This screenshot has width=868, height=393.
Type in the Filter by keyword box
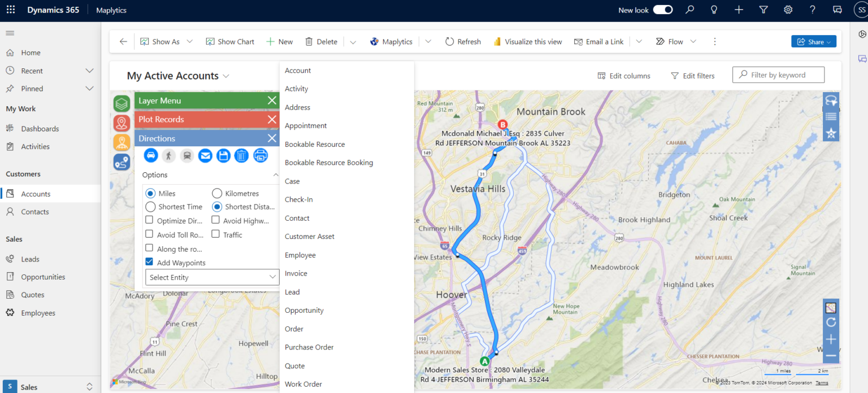pos(778,75)
